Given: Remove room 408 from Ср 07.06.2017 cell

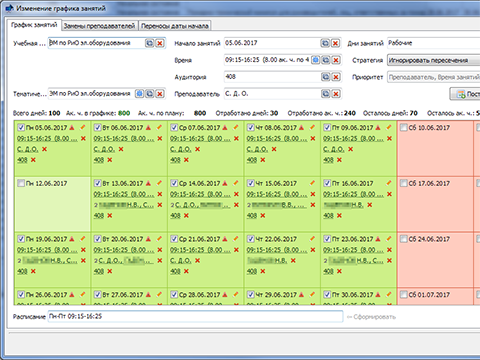Looking at the screenshot, I should click(186, 160).
